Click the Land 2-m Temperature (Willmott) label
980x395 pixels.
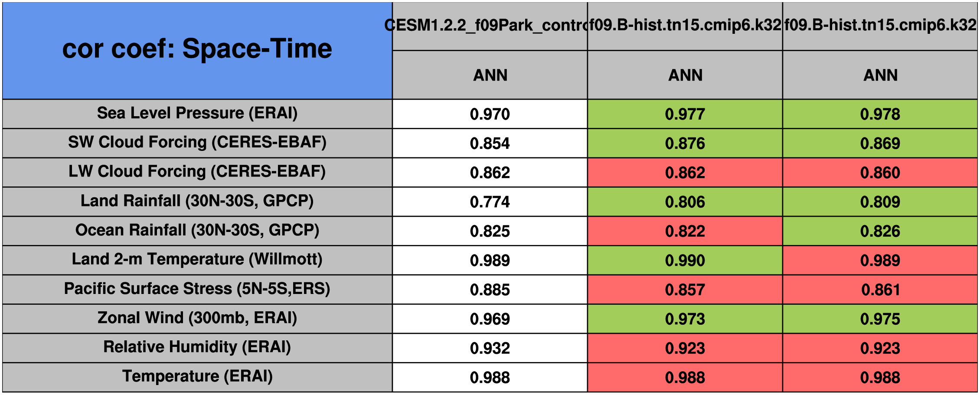pyautogui.click(x=197, y=259)
